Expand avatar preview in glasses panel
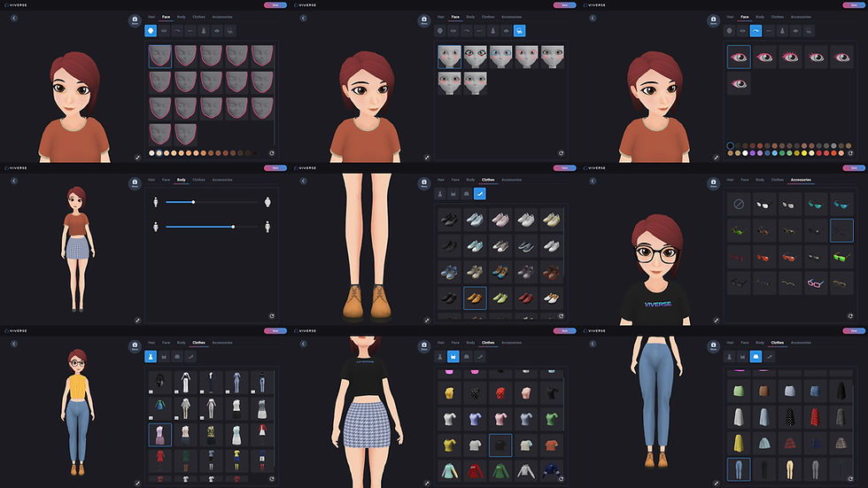The width and height of the screenshot is (868, 488). [x=717, y=321]
